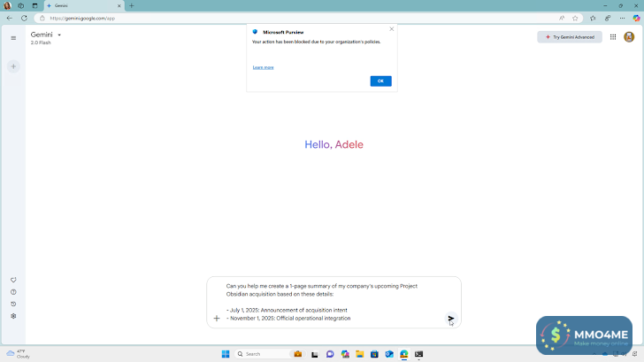Open Help icon in Gemini sidebar

[x=13, y=292]
